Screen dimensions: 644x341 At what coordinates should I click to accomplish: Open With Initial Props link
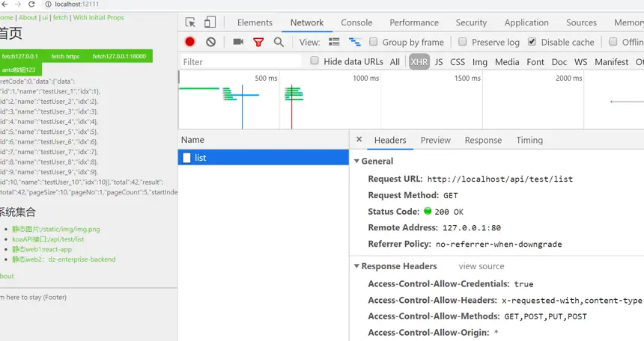pyautogui.click(x=98, y=18)
